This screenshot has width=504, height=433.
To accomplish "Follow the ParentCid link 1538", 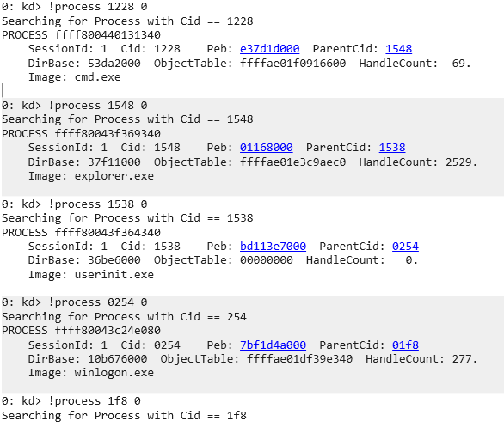I will coord(392,148).
